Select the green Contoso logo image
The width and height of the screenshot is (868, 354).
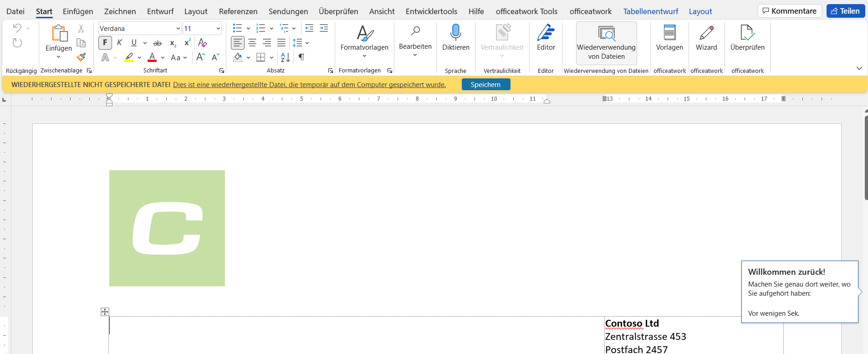(167, 228)
